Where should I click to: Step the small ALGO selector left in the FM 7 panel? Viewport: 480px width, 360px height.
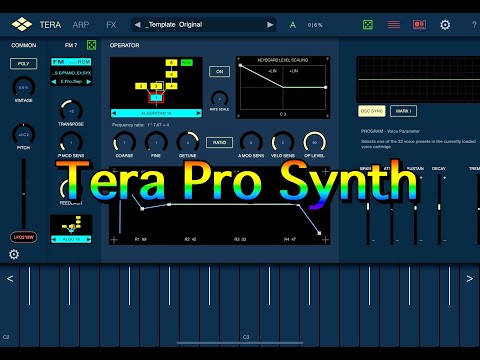click(54, 239)
